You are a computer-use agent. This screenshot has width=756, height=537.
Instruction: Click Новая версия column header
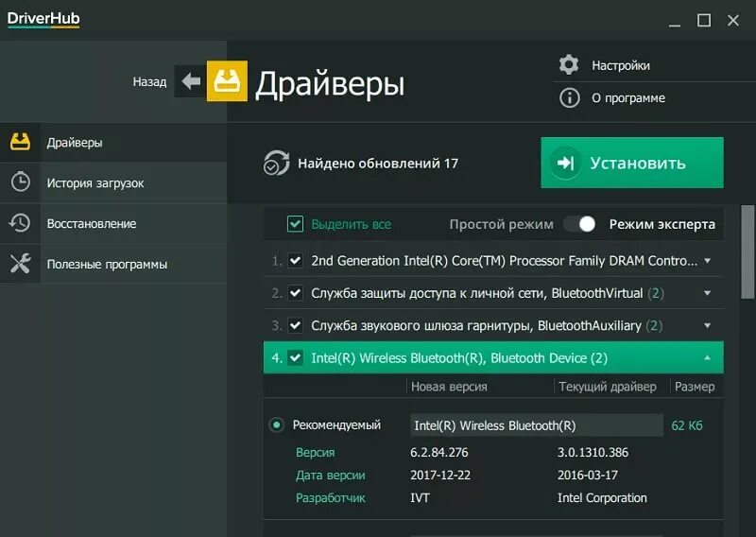pyautogui.click(x=449, y=387)
